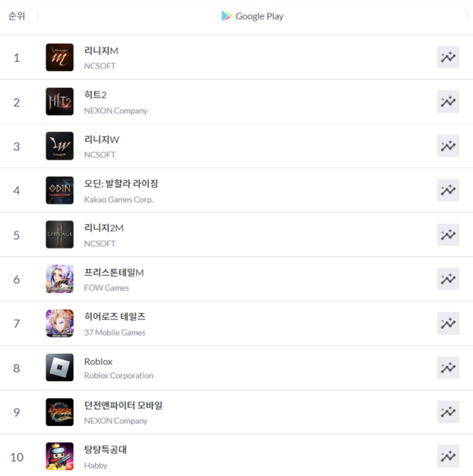Viewport: 473px width, 476px height.
Task: Open the Roblox app icon
Action: coord(59,367)
